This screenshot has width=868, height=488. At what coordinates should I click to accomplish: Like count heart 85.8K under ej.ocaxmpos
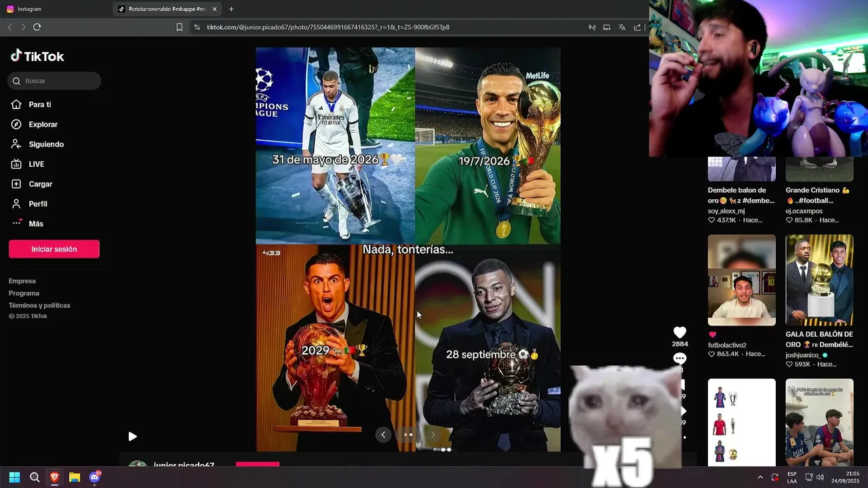click(799, 220)
